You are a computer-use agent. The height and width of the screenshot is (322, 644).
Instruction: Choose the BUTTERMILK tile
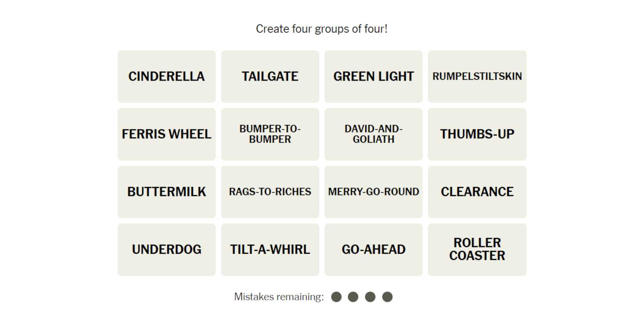pos(167,192)
